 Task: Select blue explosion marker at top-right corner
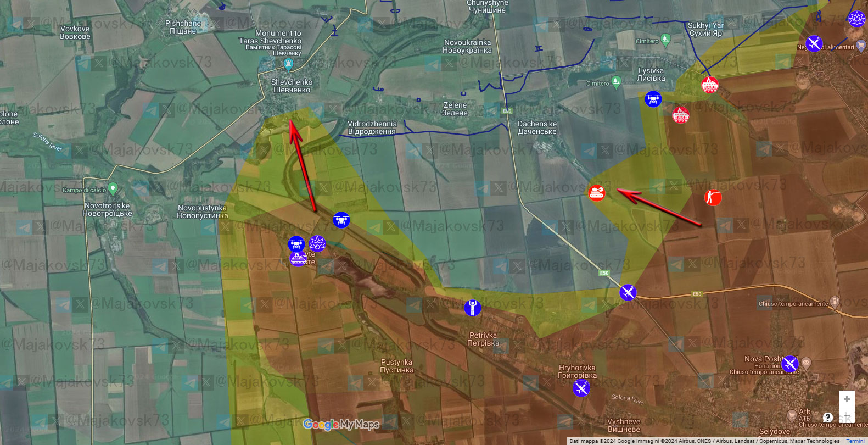coord(857,19)
